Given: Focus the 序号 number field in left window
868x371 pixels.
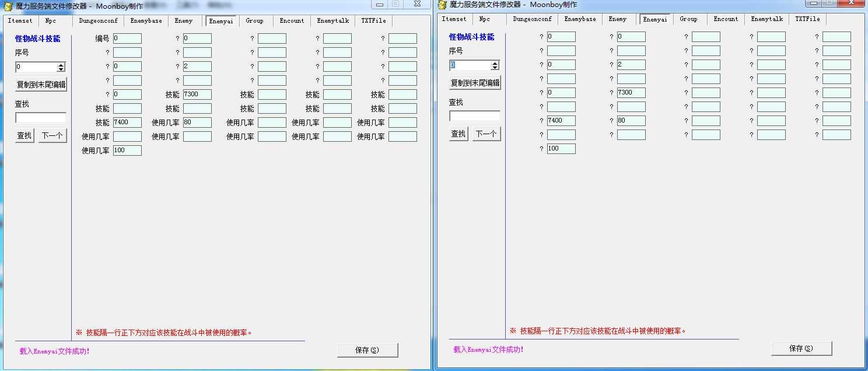Looking at the screenshot, I should (x=36, y=66).
